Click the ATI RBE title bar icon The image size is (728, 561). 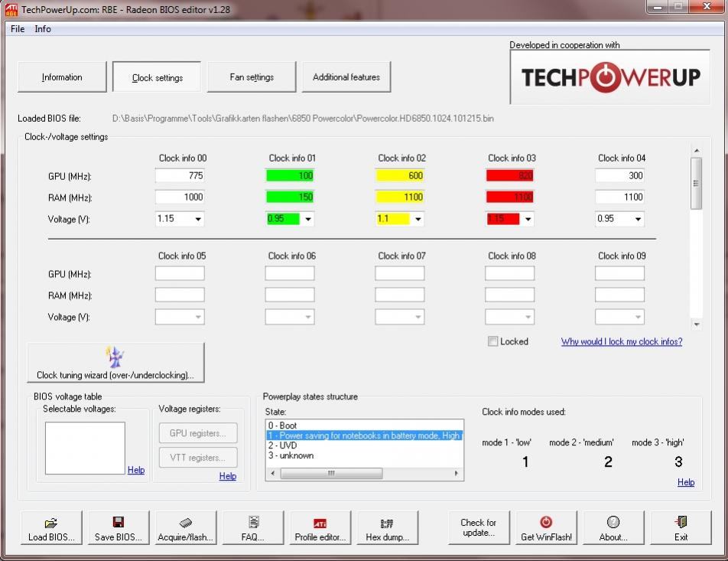(x=11, y=9)
